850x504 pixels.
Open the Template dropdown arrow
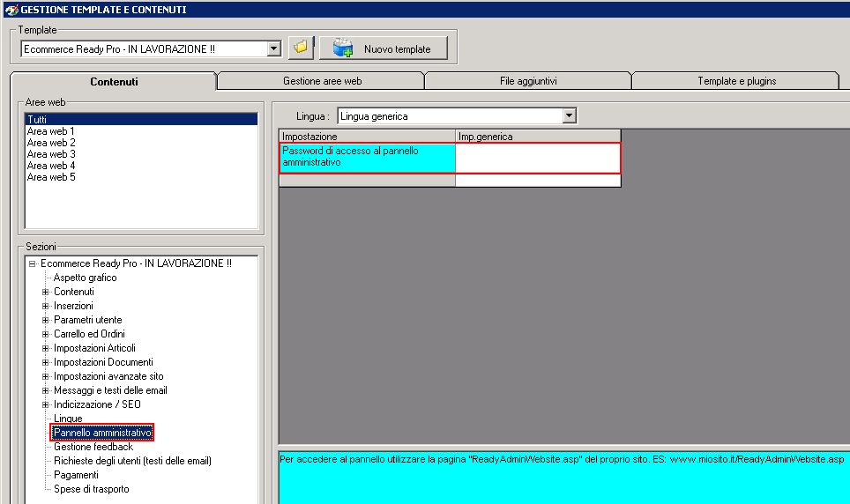(273, 48)
